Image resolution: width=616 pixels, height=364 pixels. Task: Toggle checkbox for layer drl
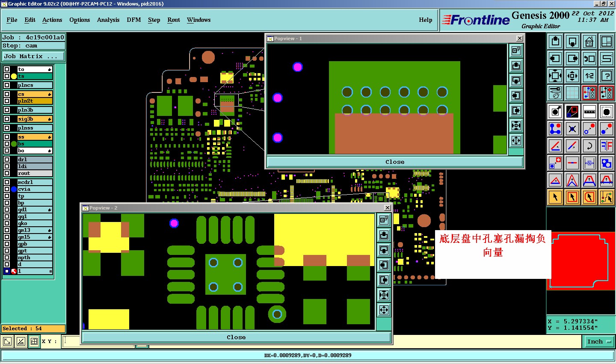point(7,160)
